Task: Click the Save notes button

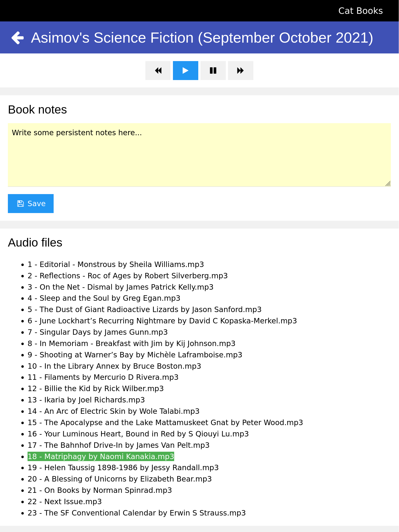Action: point(31,203)
